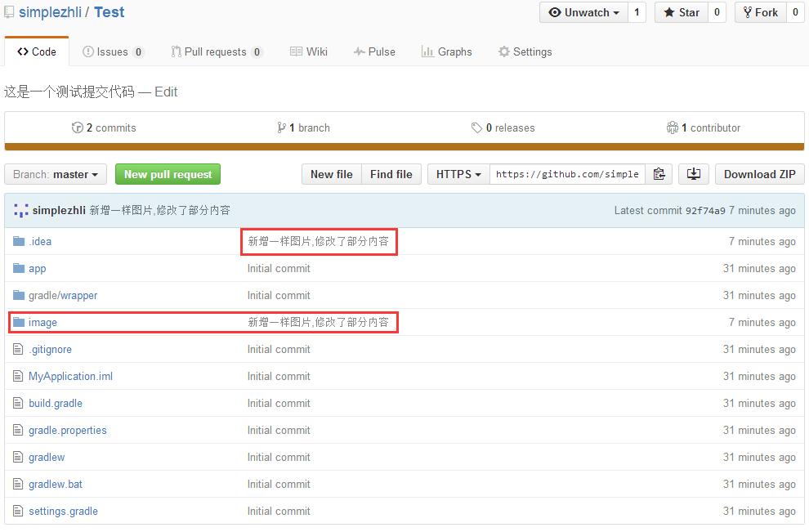Screen dimensions: 809x532
Task: Open the gradle.properties file link
Action: [68, 431]
